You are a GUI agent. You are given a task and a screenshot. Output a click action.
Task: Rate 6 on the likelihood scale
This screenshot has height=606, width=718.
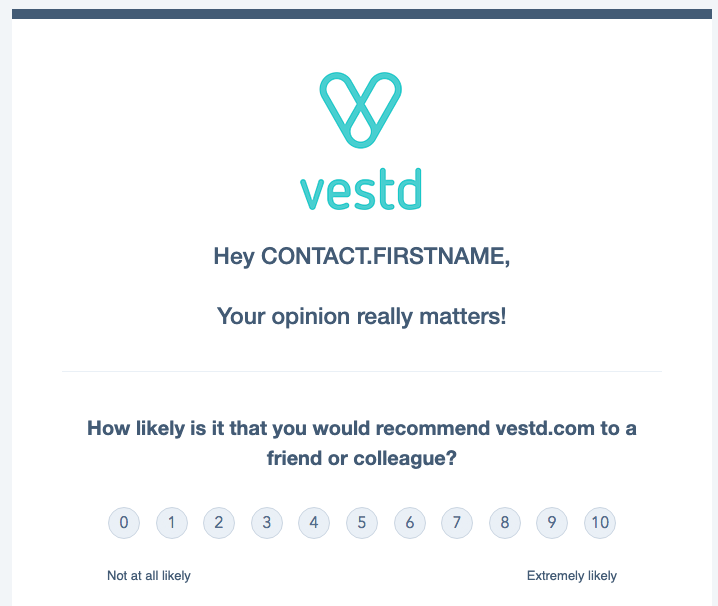coord(410,523)
